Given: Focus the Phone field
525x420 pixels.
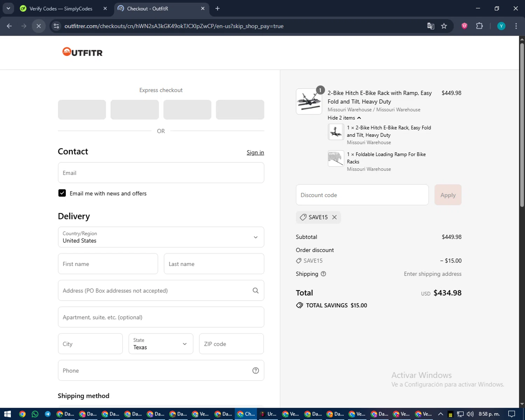Looking at the screenshot, I should 161,370.
